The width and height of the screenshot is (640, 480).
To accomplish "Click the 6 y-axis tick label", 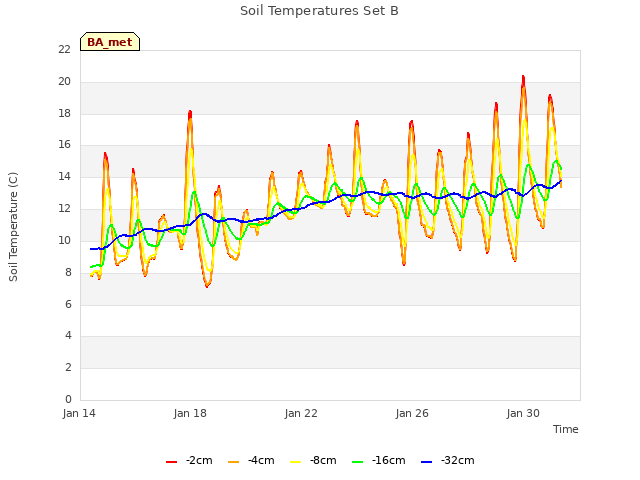I will 68,304.
